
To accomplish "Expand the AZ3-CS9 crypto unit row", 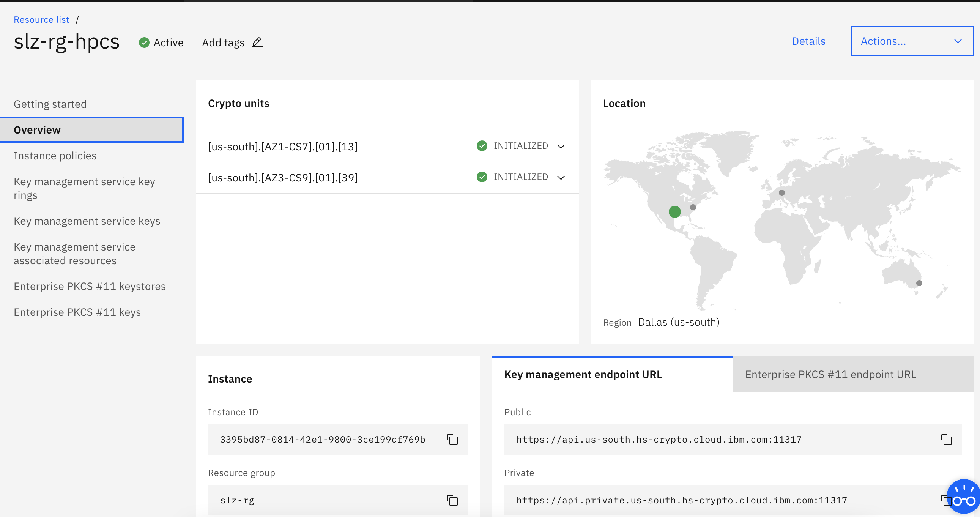I will coord(561,178).
